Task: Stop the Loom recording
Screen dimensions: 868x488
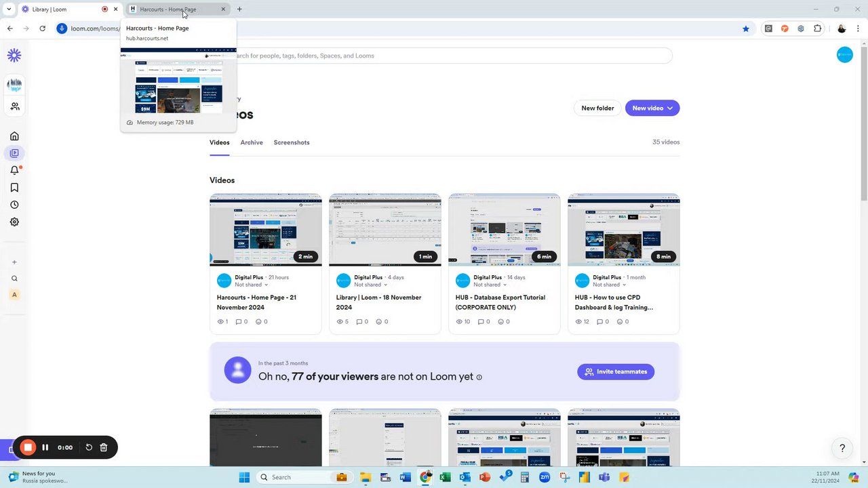Action: [28, 447]
